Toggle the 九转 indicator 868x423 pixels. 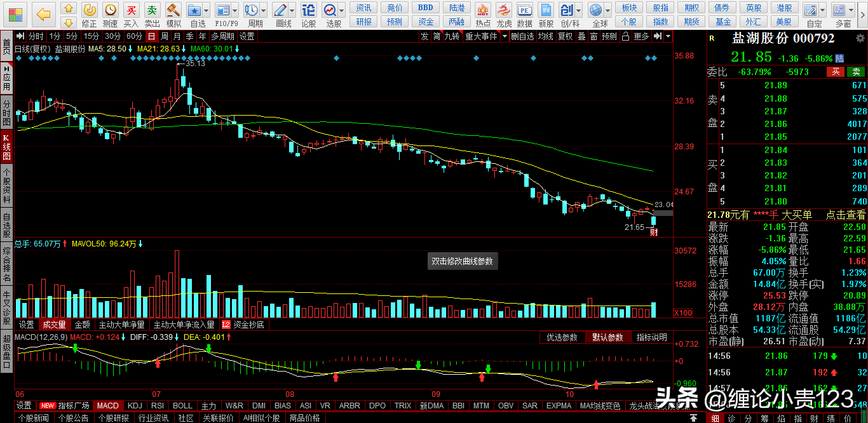click(452, 36)
